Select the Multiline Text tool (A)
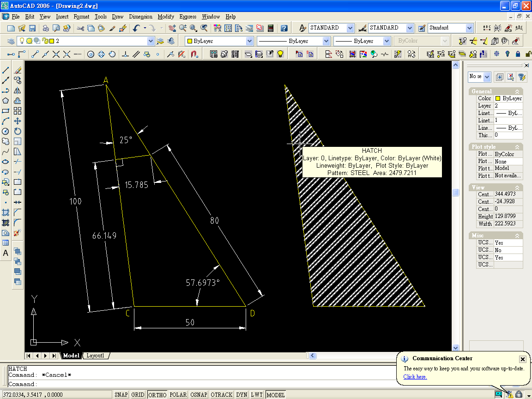The height and width of the screenshot is (399, 532). pos(6,253)
